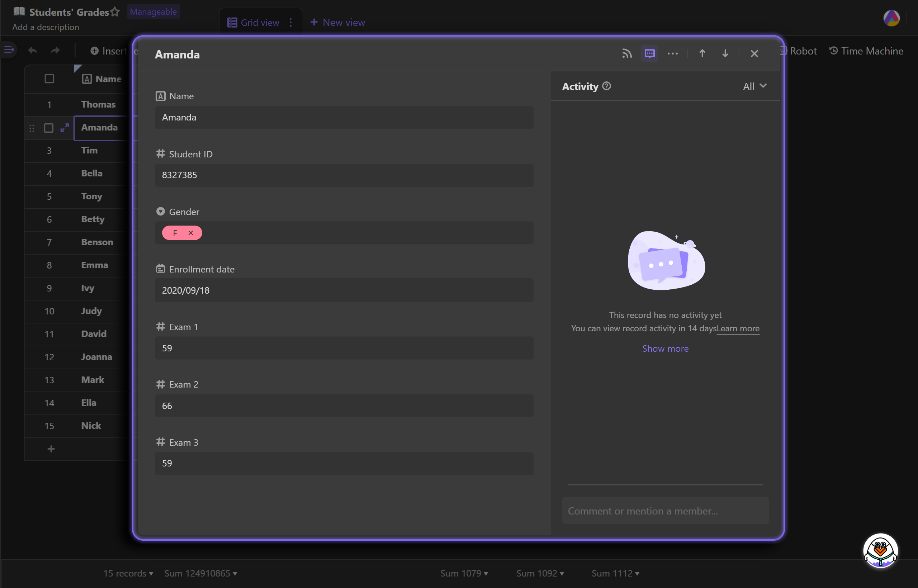Close the Amanda record dialog
Image resolution: width=918 pixels, height=588 pixels.
pyautogui.click(x=754, y=53)
